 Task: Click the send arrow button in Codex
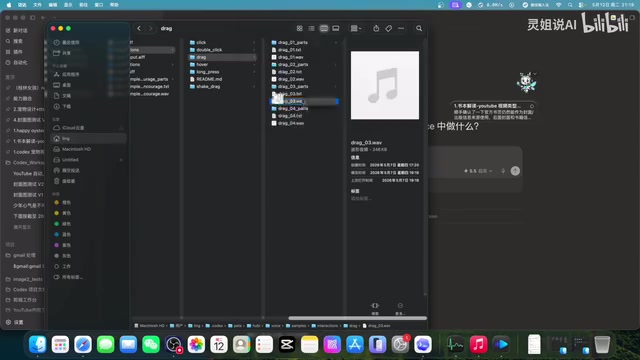click(515, 171)
